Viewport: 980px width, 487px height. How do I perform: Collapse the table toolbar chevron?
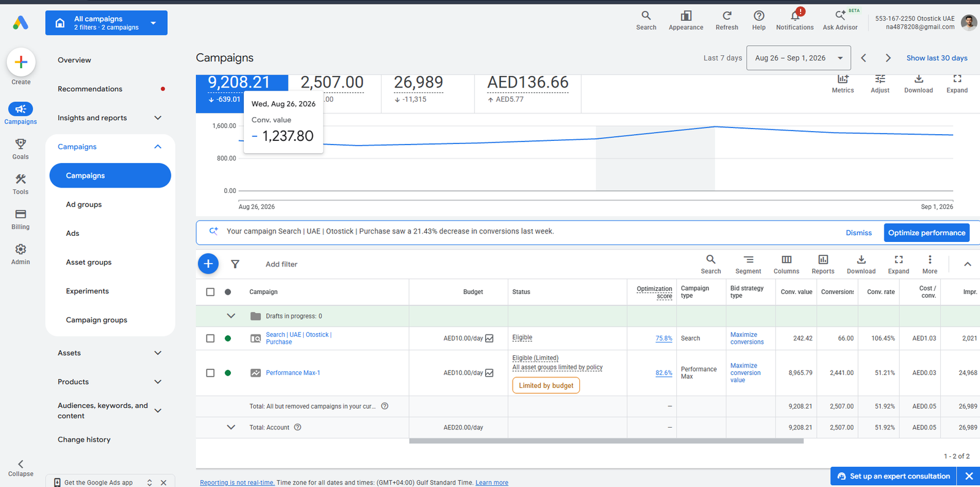click(968, 264)
